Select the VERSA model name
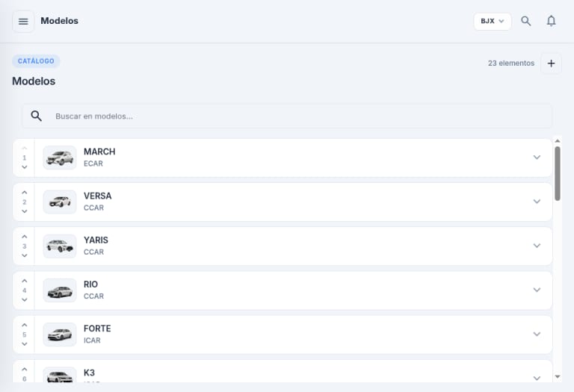 [x=98, y=196]
